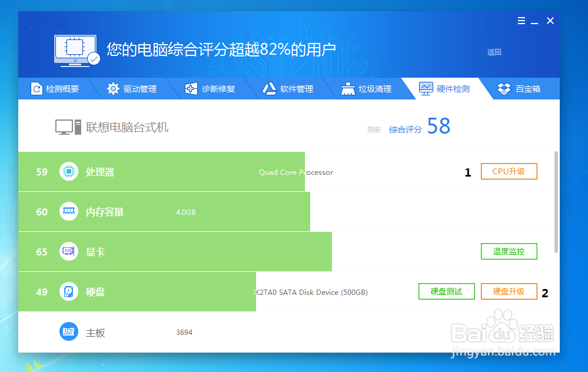
Task: Open the 诊断修复 tab
Action: tap(210, 89)
